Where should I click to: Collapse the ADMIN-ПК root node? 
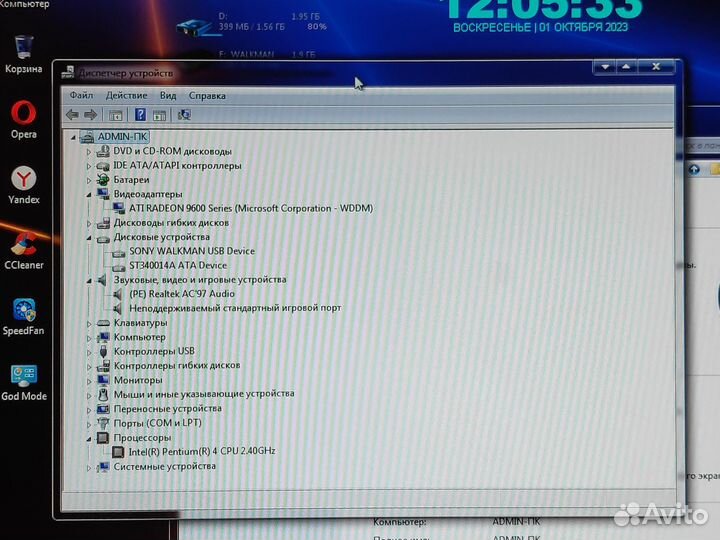[73, 137]
